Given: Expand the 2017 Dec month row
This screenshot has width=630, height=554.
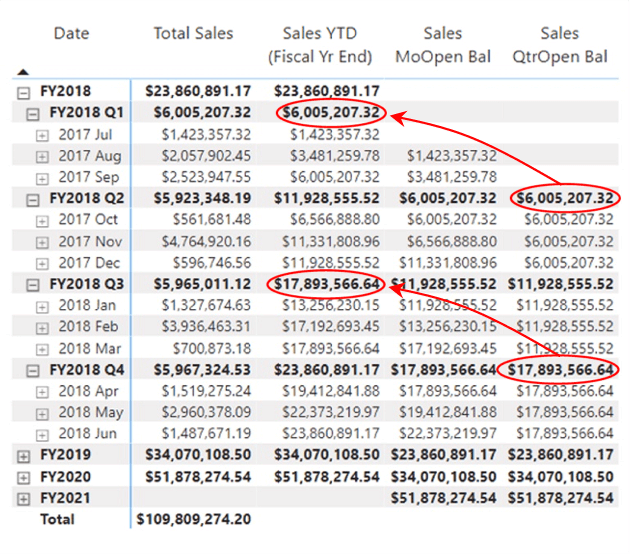Looking at the screenshot, I should coord(42,263).
